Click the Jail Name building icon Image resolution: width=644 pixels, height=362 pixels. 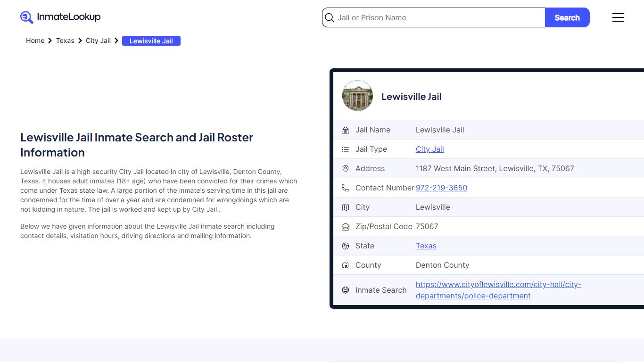coord(346,130)
